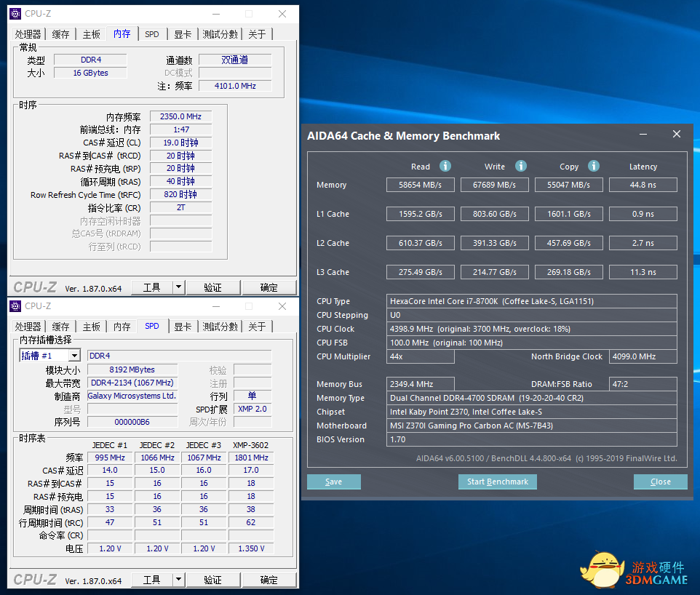Switch to 处理器 tab in top CPU-Z window
700x595 pixels.
(x=28, y=34)
